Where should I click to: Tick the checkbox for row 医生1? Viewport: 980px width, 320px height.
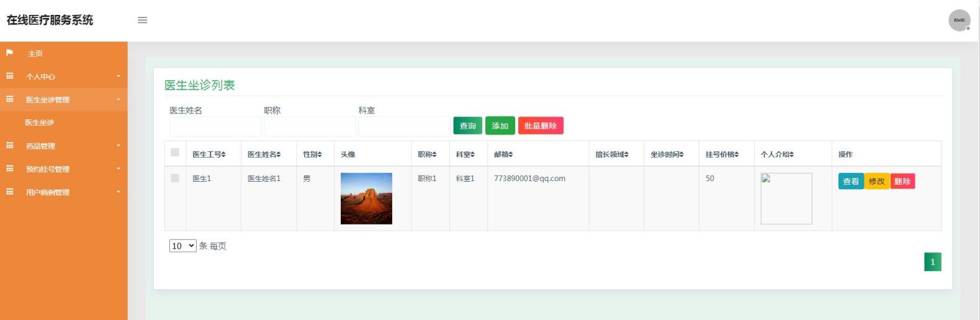pyautogui.click(x=175, y=178)
